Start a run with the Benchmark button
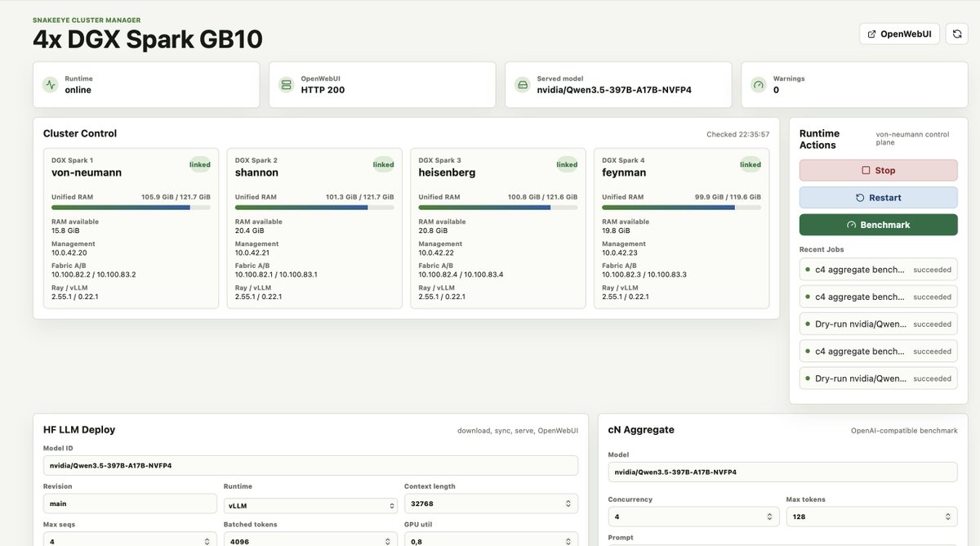This screenshot has width=980, height=546. pyautogui.click(x=879, y=225)
